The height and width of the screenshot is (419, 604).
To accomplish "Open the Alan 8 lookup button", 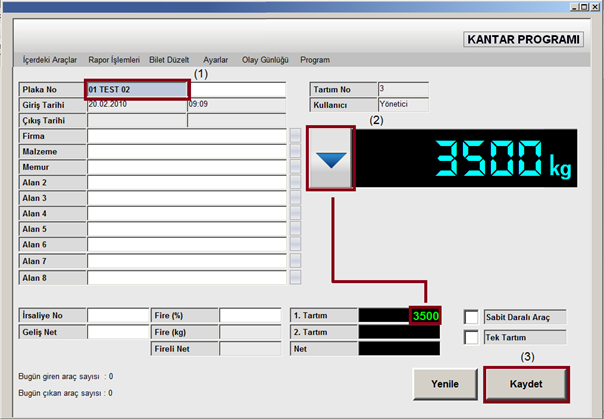I will 295,278.
